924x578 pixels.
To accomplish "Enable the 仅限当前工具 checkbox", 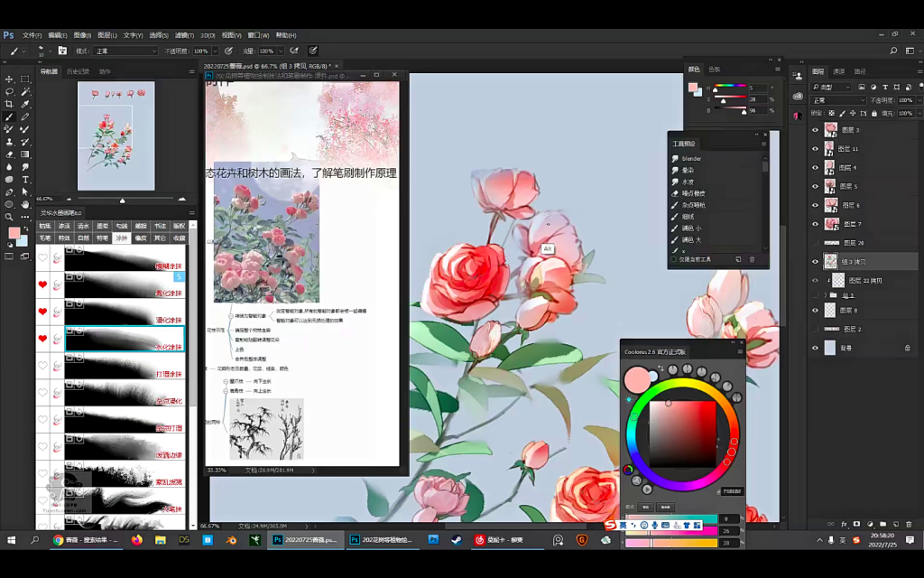I will click(673, 259).
